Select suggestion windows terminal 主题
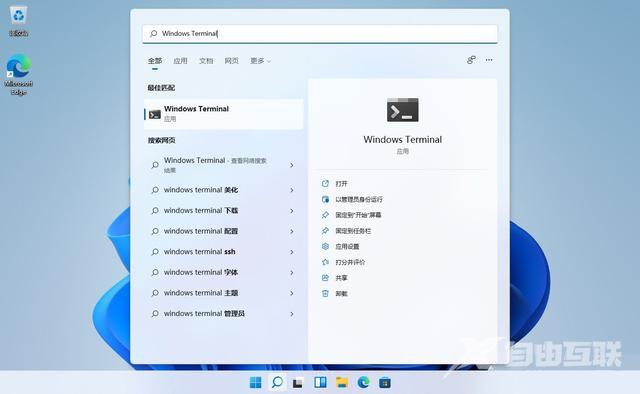The width and height of the screenshot is (640, 394). (x=201, y=293)
